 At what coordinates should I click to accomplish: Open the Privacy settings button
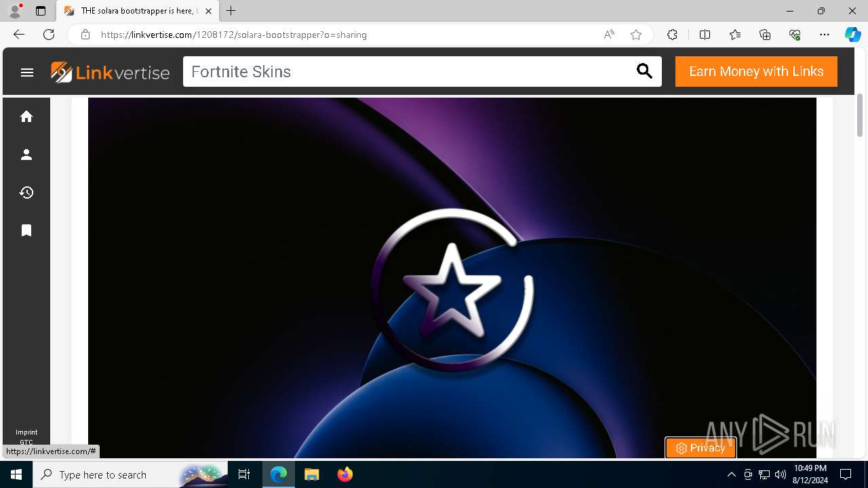tap(701, 448)
